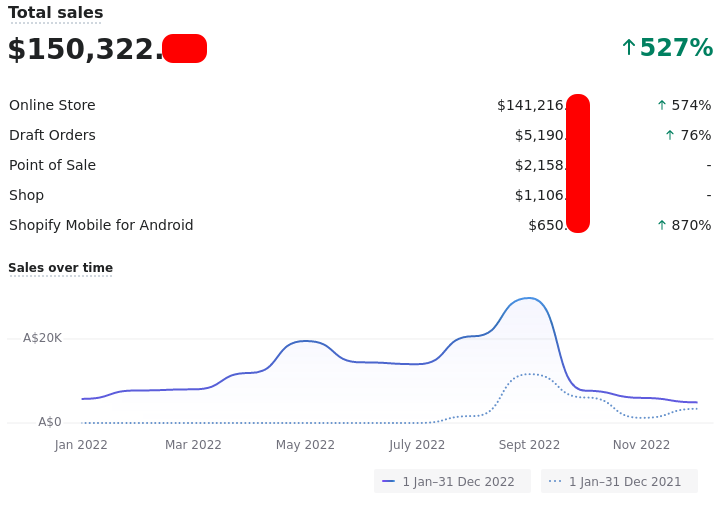Open Shopify Mobile for Android row
724x505 pixels.
[x=101, y=225]
